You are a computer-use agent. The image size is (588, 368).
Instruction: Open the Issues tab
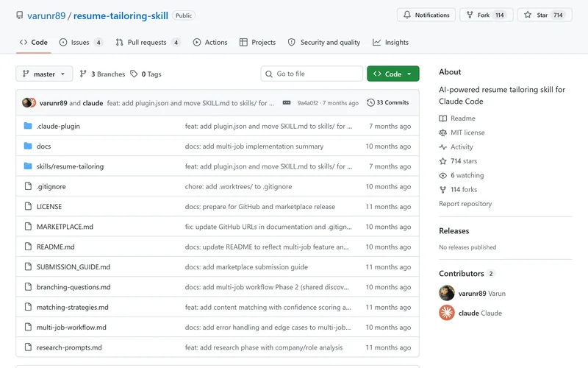pos(81,43)
